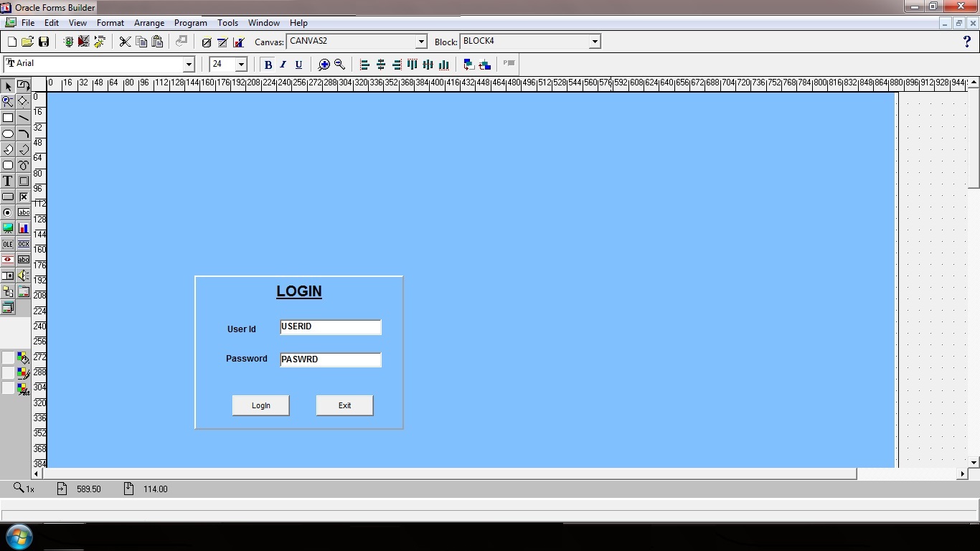Select the OLE Container item tool
This screenshot has height=551, width=980.
(7, 244)
